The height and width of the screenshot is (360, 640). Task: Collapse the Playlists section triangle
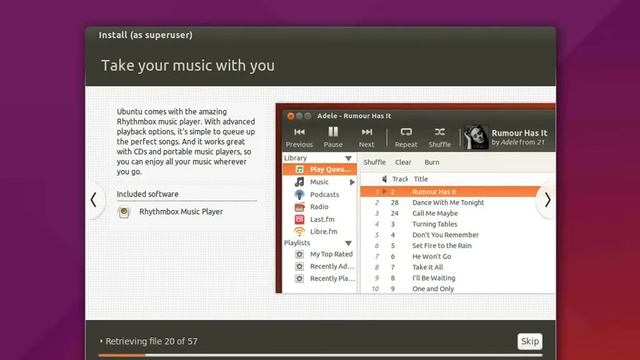point(348,243)
